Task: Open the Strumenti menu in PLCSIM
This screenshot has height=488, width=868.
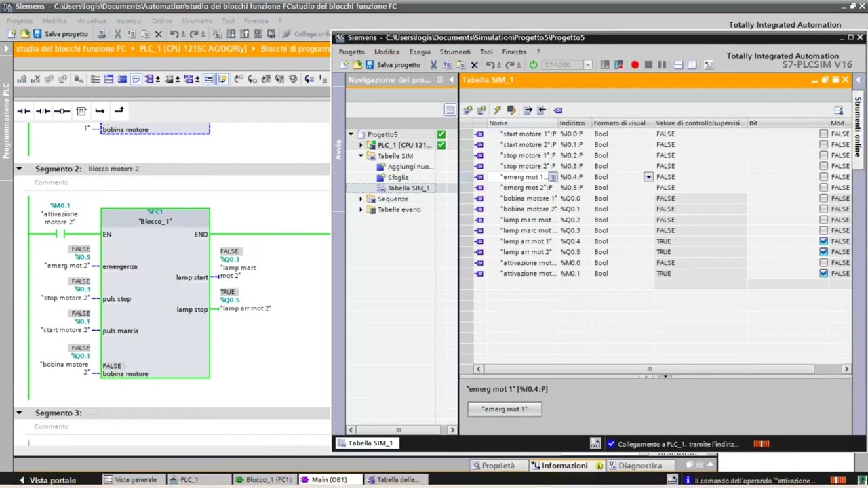Action: pos(455,52)
